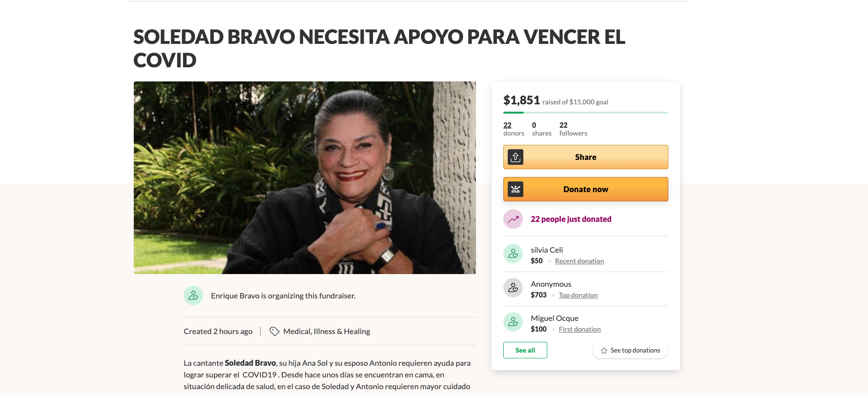Click the trending arrow icon beside 22 people just donated

pos(513,219)
